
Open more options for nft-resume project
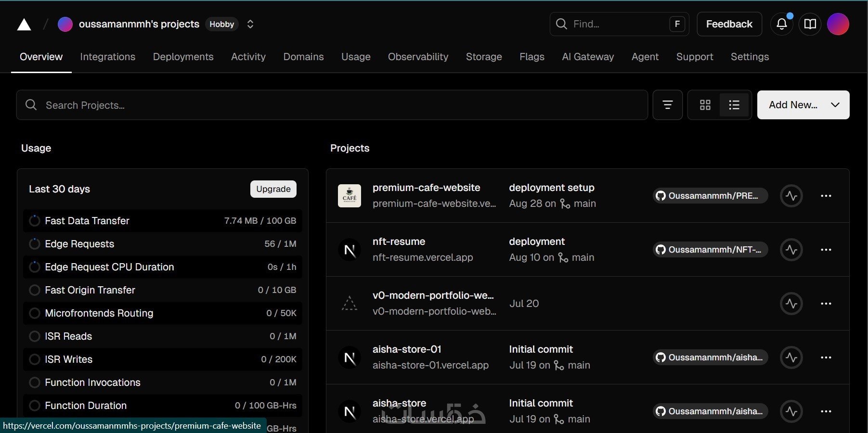point(826,250)
